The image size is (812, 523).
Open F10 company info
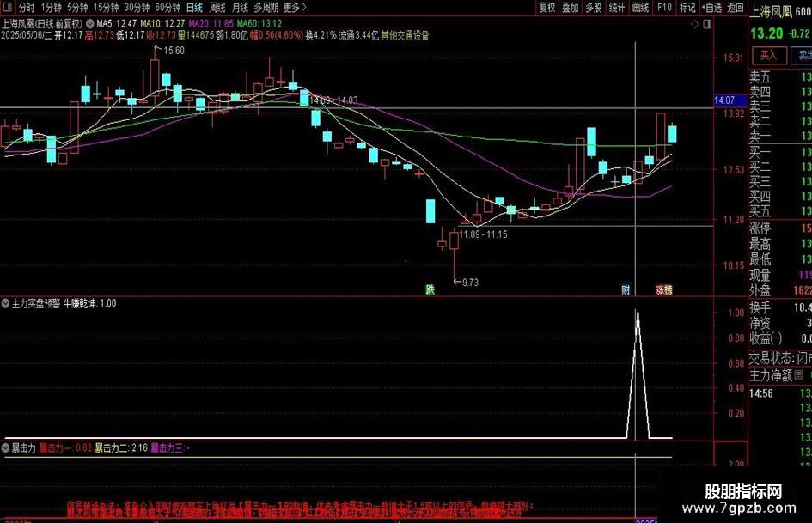(x=664, y=7)
